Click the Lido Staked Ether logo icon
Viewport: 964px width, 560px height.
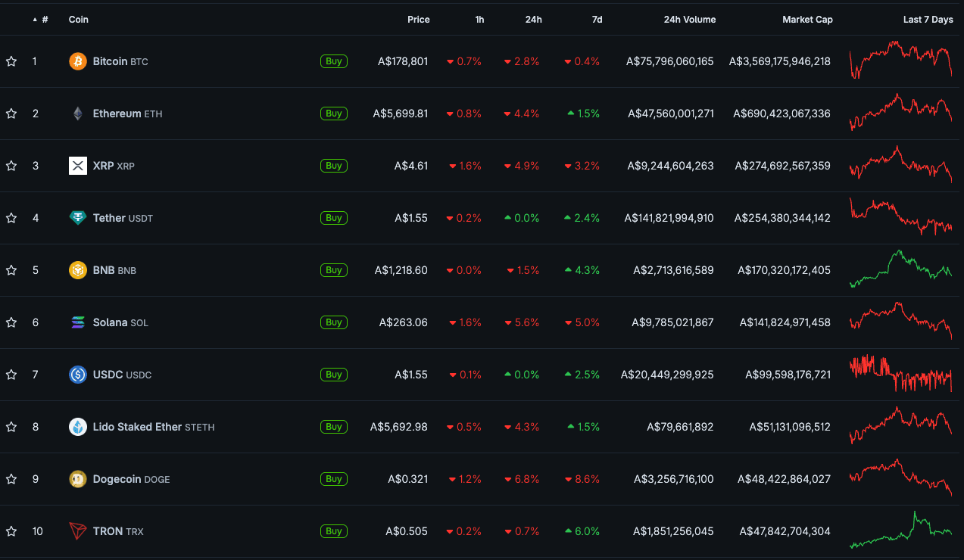pyautogui.click(x=78, y=427)
